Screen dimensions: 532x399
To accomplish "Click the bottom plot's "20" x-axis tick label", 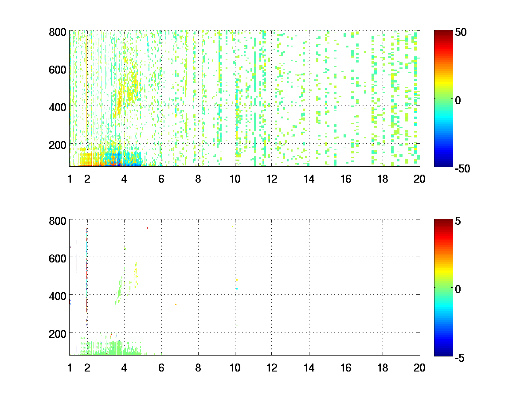I will click(x=420, y=368).
